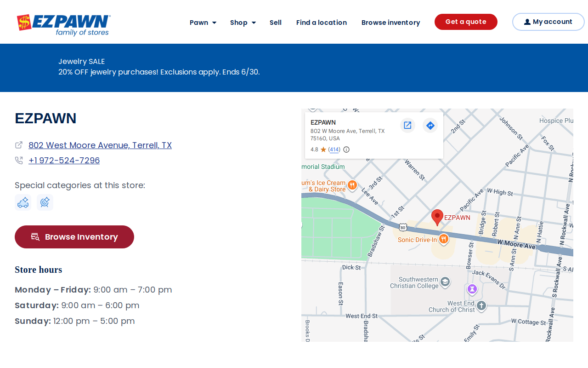Open My account button
Screen dimensions: 588x368
548,22
